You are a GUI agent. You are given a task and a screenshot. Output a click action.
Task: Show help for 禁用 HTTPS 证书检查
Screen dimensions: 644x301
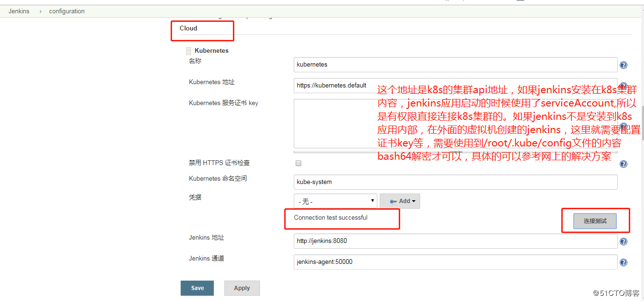(x=623, y=164)
